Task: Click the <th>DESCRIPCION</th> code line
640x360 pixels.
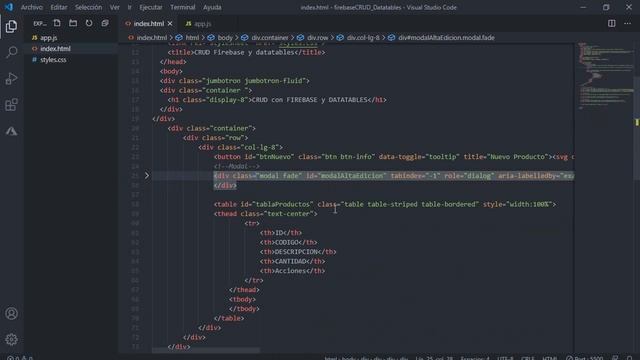Action: (x=298, y=252)
